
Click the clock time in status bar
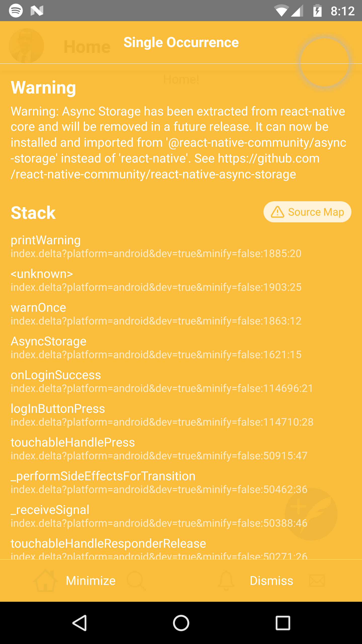342,11
